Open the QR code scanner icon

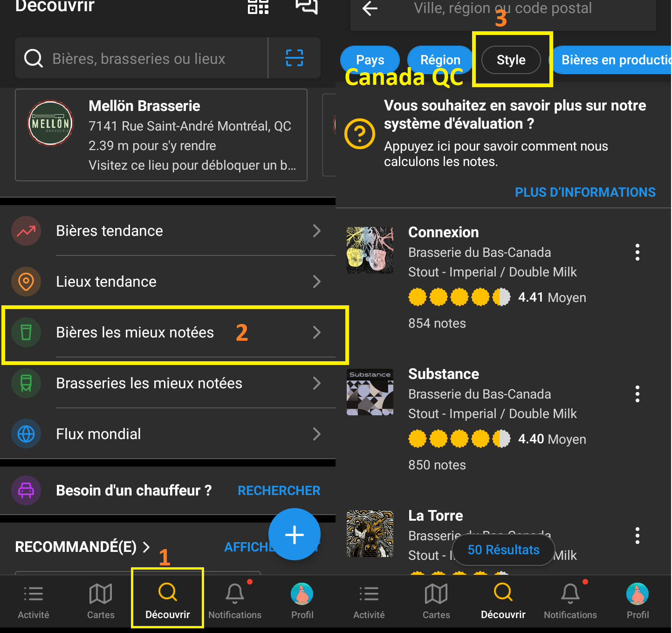[258, 7]
